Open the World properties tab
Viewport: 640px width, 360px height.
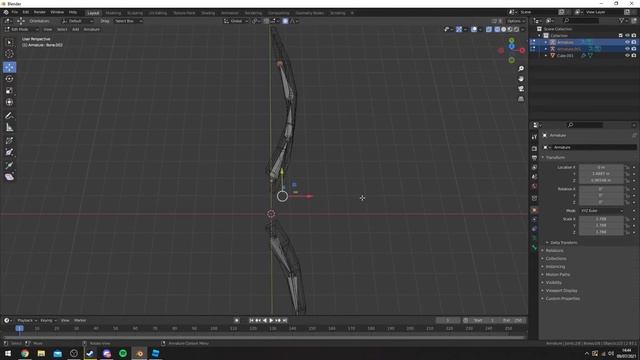click(534, 186)
